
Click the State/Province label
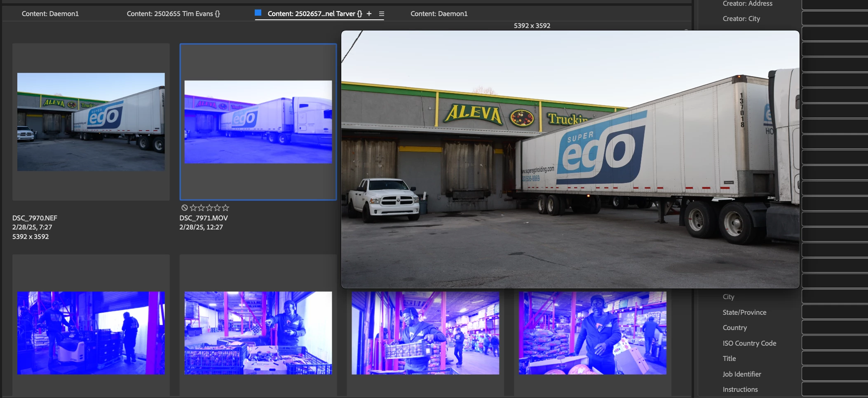744,312
